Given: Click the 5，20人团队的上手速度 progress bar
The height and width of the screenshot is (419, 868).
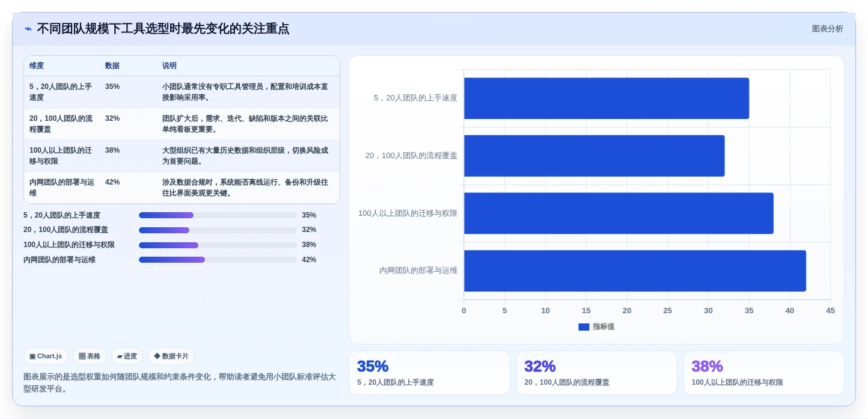Looking at the screenshot, I should [218, 215].
